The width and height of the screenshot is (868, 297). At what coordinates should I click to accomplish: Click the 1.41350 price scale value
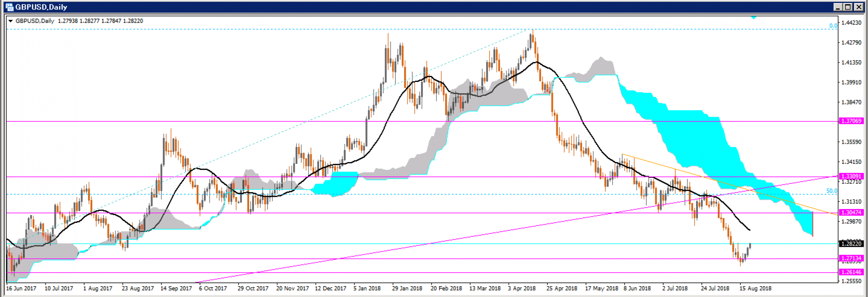pos(851,62)
